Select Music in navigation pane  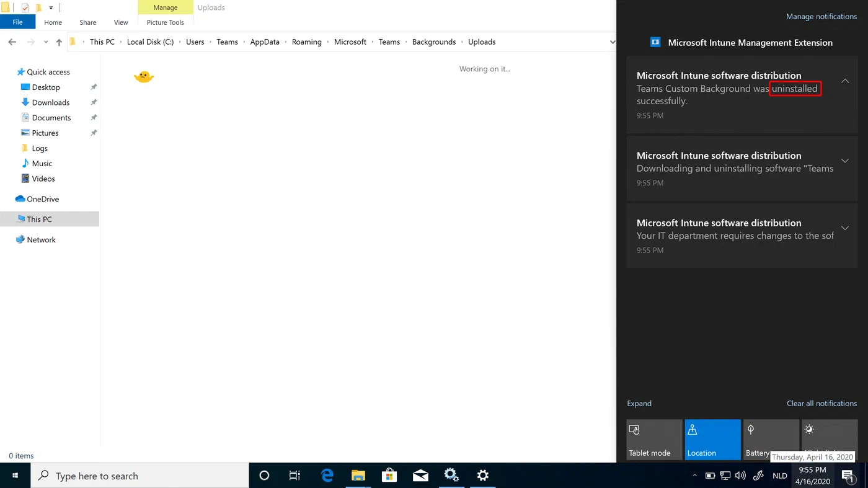(x=42, y=164)
